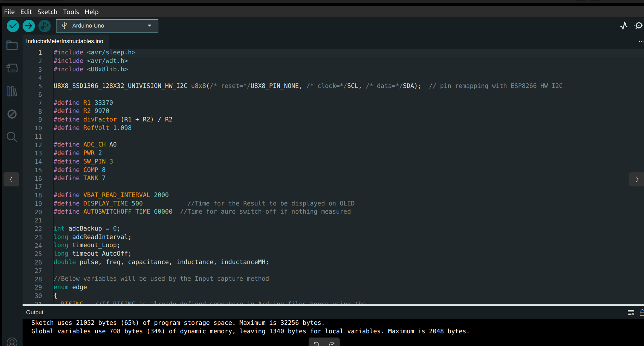Click the 'enum edge' line
Image resolution: width=644 pixels, height=346 pixels.
(x=70, y=287)
